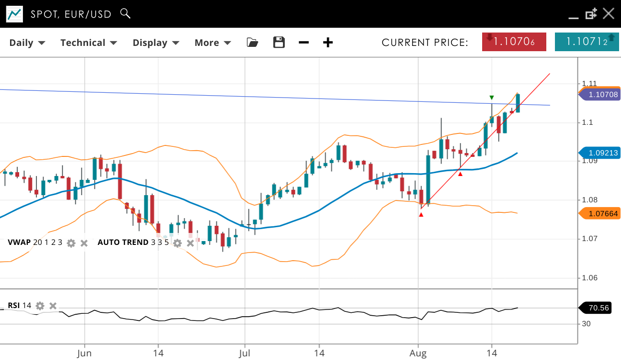This screenshot has width=621, height=364.
Task: Open the More menu
Action: coord(213,43)
